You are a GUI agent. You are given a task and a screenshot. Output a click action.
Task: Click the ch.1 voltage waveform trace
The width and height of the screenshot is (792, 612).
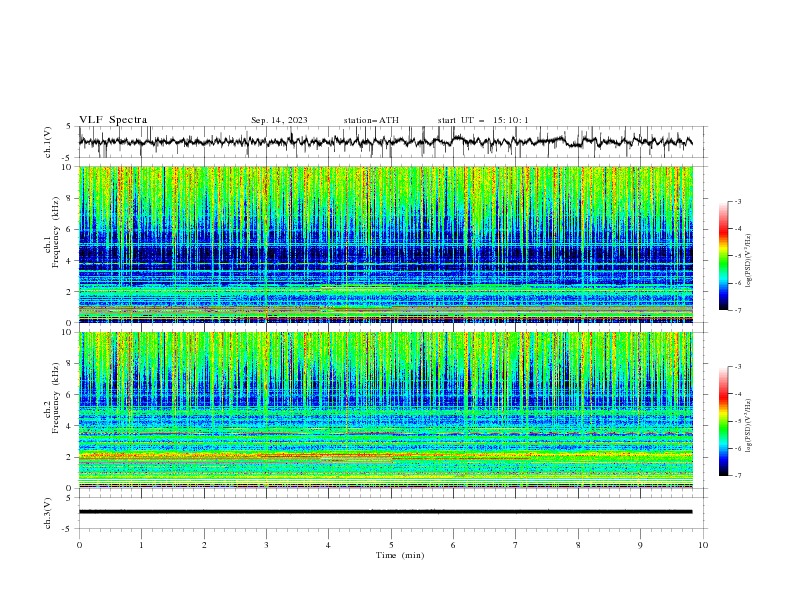pos(385,141)
